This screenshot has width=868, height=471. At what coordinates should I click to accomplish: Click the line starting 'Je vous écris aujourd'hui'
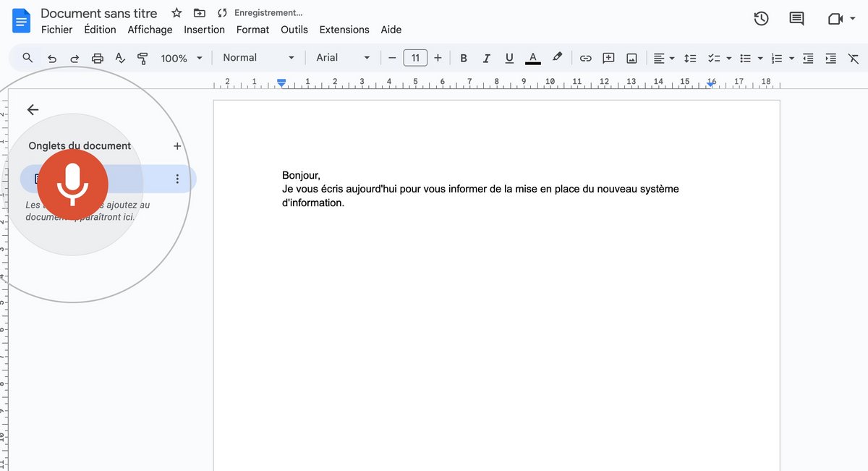click(x=480, y=189)
